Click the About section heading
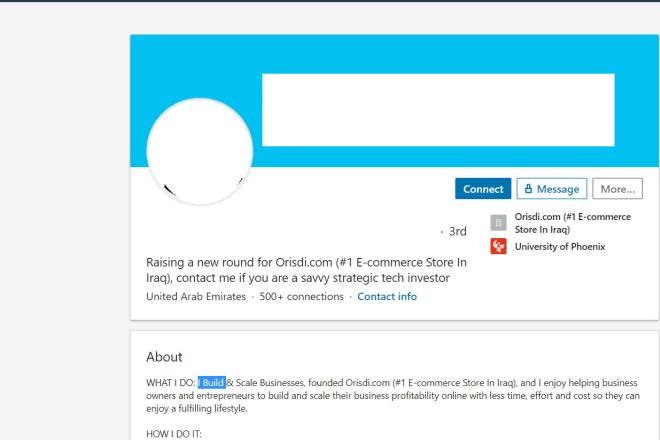This screenshot has height=440, width=660. tap(164, 357)
